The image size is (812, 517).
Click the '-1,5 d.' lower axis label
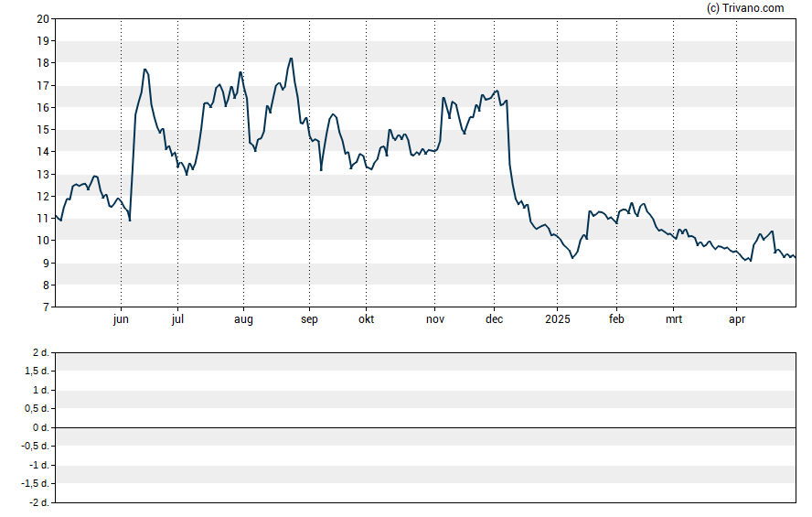[36, 483]
